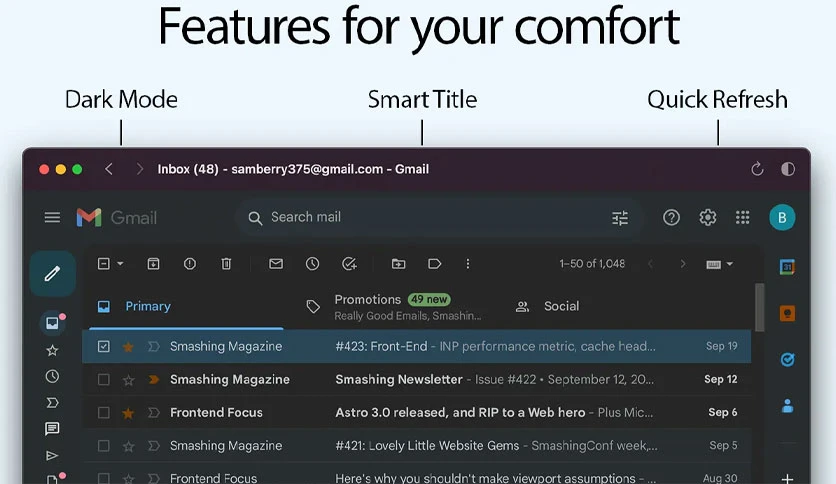
Task: Click the Gmail logo
Action: coord(117,217)
